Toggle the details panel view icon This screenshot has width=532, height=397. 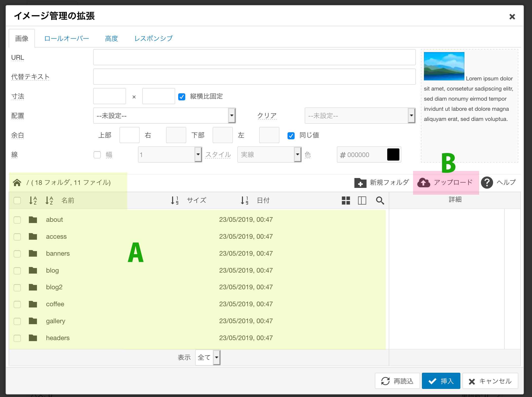(362, 201)
